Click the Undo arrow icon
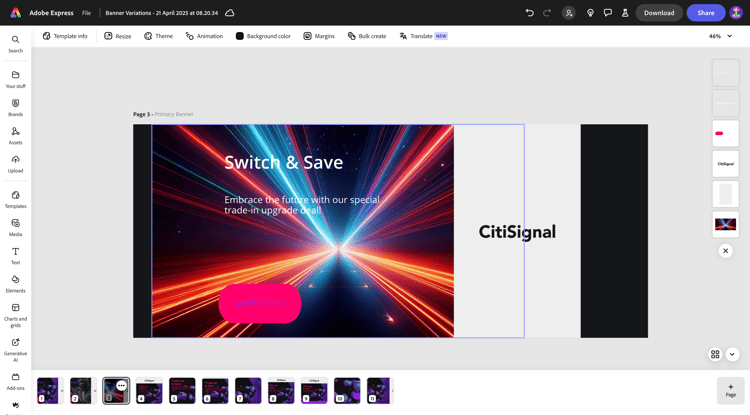Viewport: 750px width, 415px height. 529,13
